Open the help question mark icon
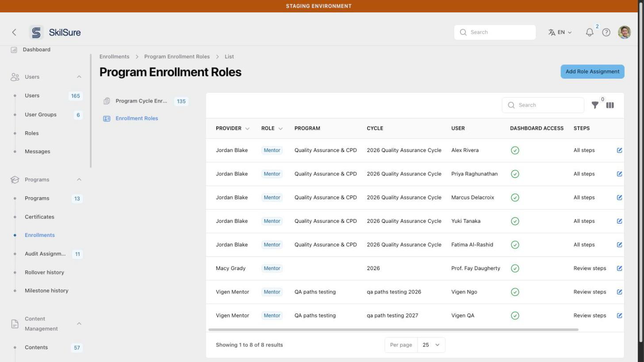The width and height of the screenshot is (644, 362). point(606,32)
